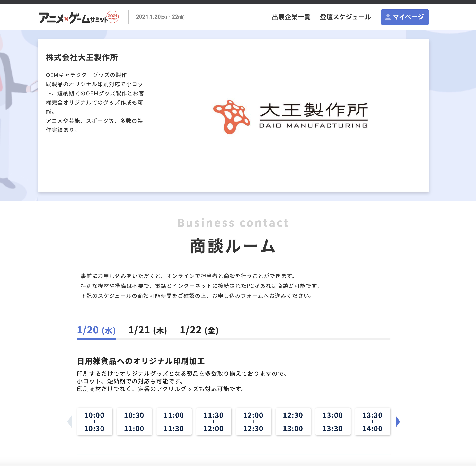Image resolution: width=476 pixels, height=476 pixels.
Task: Show earlier time slots with left arrow
Action: pyautogui.click(x=69, y=422)
